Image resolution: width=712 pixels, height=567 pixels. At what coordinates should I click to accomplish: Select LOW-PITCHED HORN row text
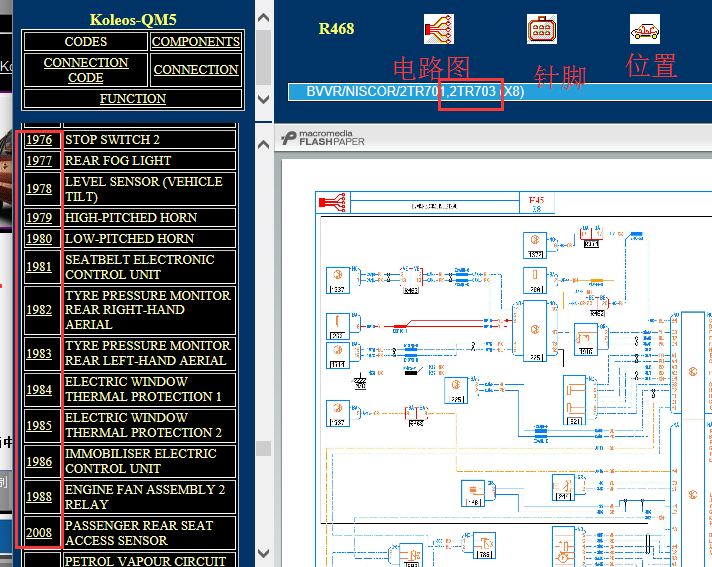coord(129,238)
